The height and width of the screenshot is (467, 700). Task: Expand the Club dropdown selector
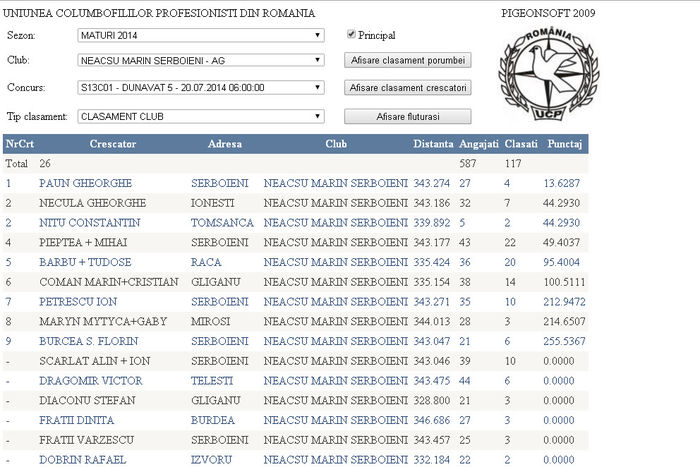[201, 60]
